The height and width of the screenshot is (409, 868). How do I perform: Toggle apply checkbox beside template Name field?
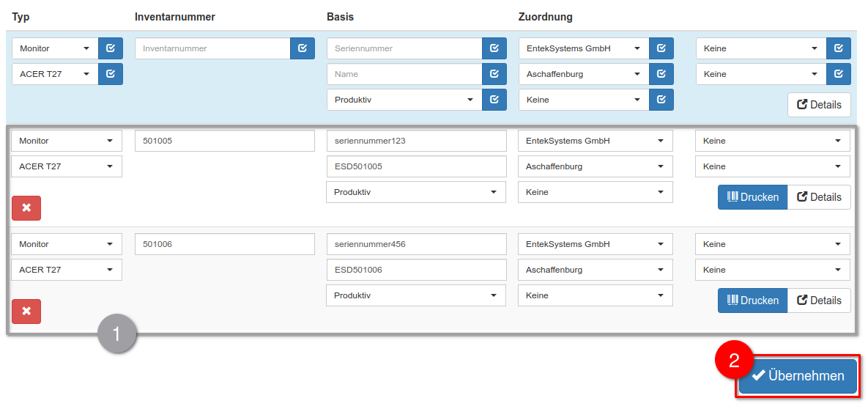point(494,74)
